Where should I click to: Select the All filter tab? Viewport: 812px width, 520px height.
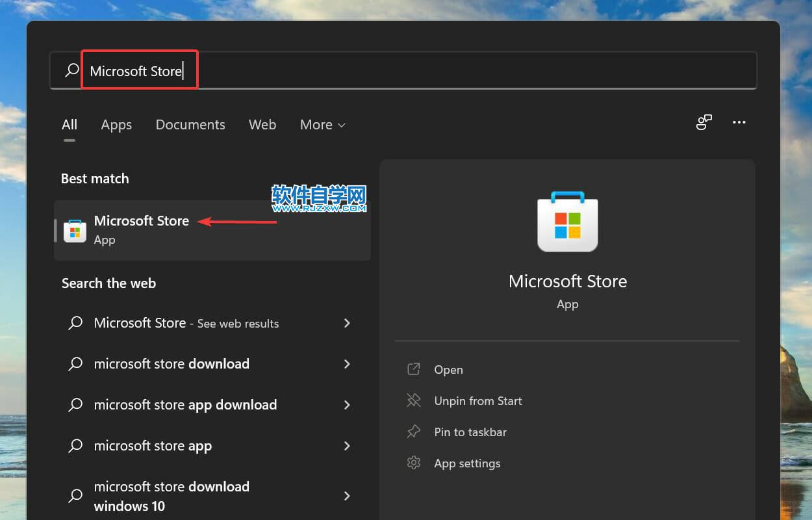[70, 125]
